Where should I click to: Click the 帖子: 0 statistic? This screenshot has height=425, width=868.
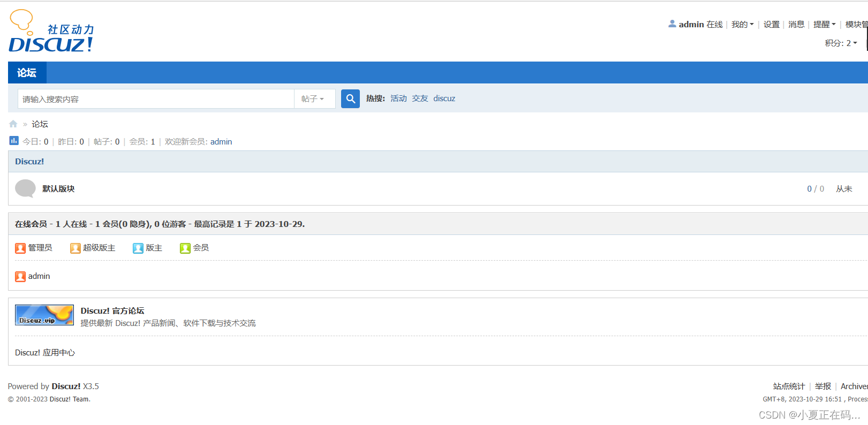coord(107,142)
